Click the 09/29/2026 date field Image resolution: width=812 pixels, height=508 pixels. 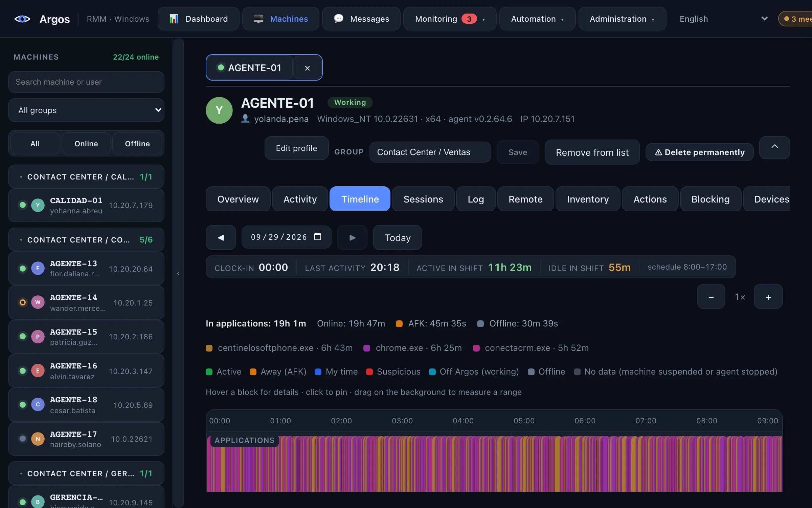coord(286,237)
